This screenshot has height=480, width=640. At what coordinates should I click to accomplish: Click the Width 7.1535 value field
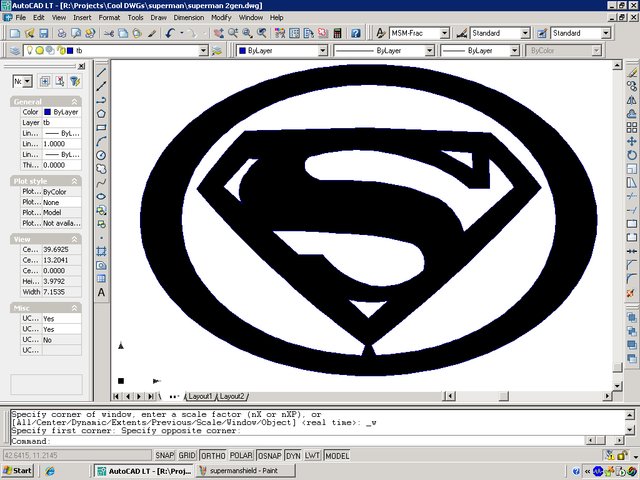point(61,292)
